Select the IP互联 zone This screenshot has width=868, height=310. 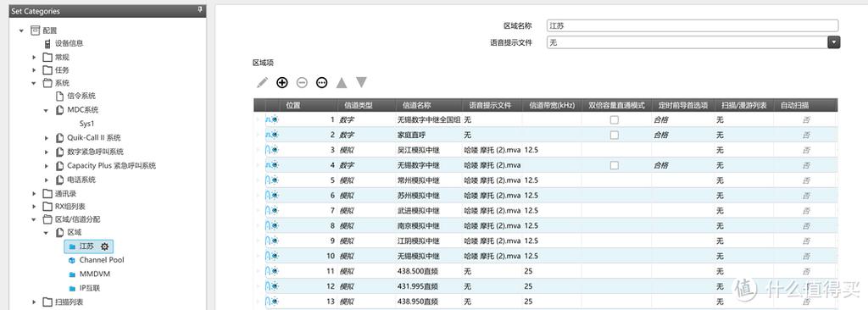(x=90, y=289)
